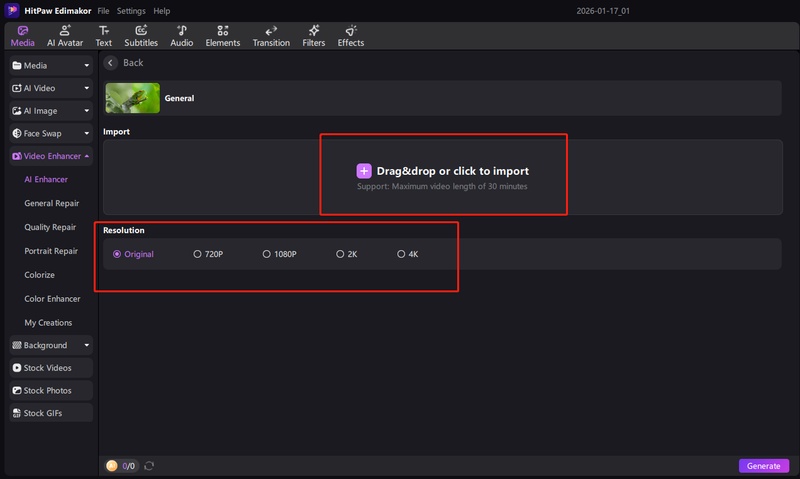The image size is (800, 479).
Task: Open the AI Avatar toolbar icon
Action: [65, 31]
